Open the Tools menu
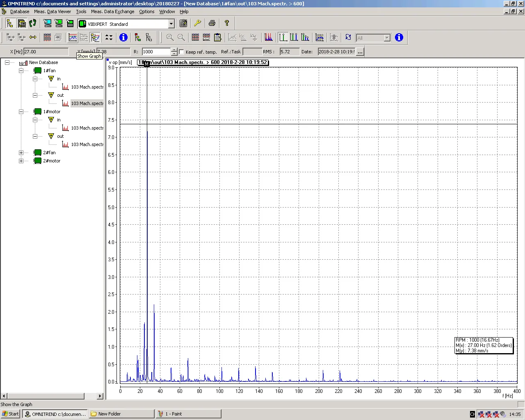525x420 pixels. click(81, 11)
